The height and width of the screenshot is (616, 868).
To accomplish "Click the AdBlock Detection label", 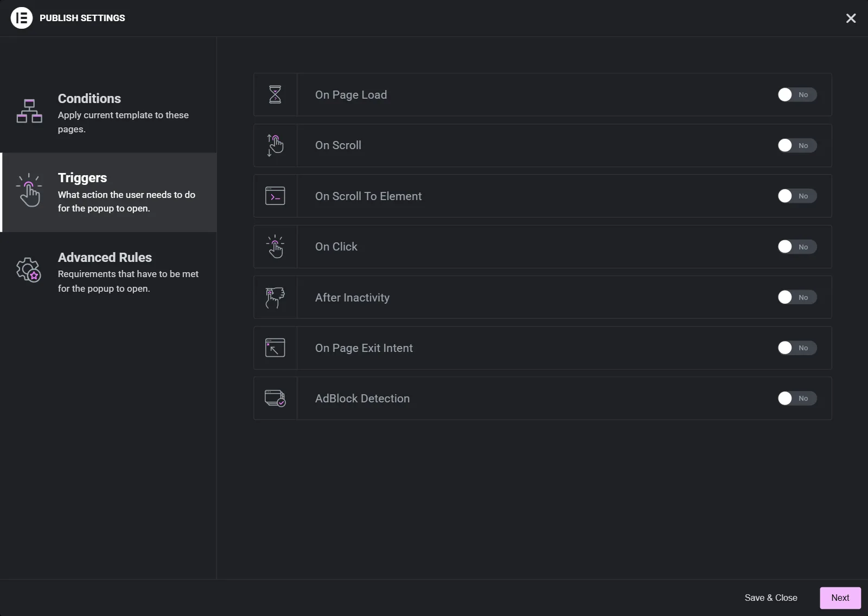I will (x=362, y=399).
